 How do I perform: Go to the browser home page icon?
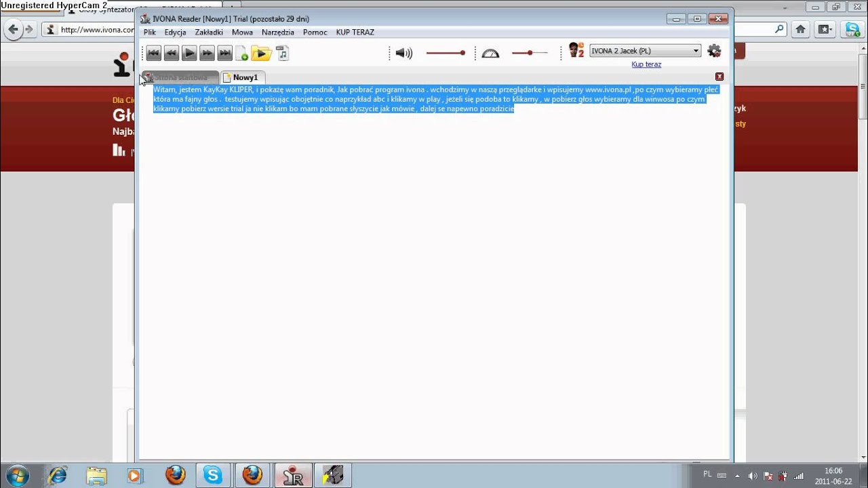point(801,29)
